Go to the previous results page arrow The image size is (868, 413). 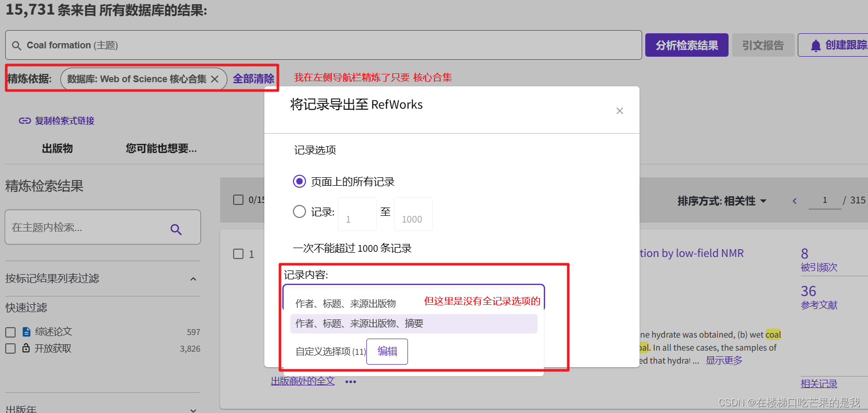[x=794, y=201]
